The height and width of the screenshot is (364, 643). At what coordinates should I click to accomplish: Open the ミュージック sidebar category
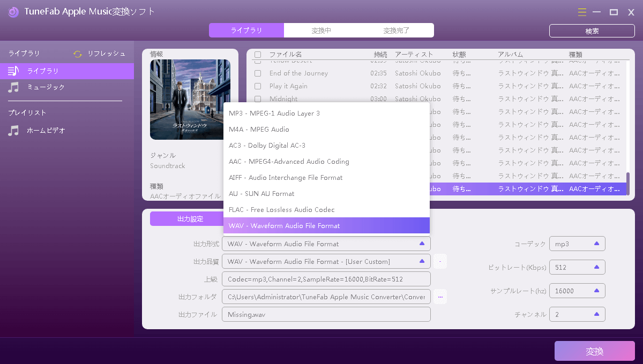pos(67,87)
